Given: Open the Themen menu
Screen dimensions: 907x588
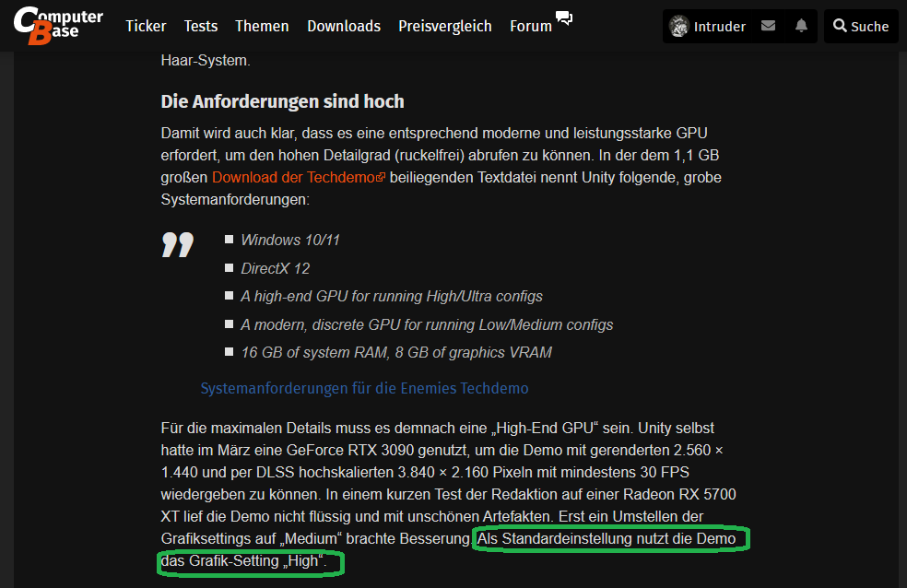Looking at the screenshot, I should 262,26.
